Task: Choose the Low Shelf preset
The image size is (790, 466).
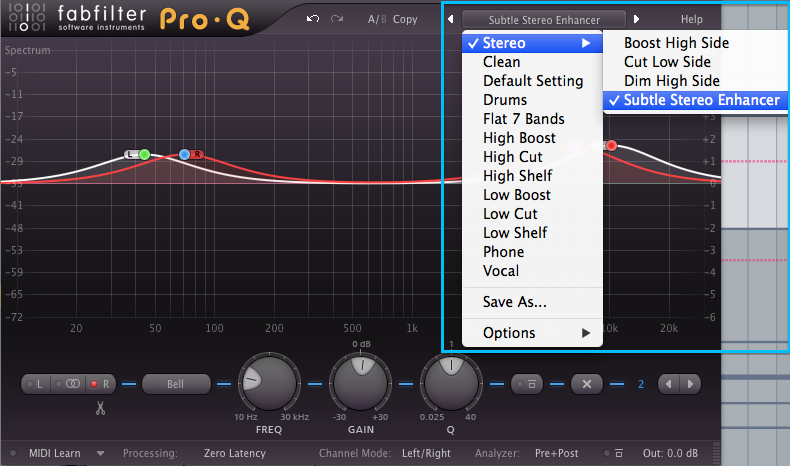Action: click(x=532, y=233)
